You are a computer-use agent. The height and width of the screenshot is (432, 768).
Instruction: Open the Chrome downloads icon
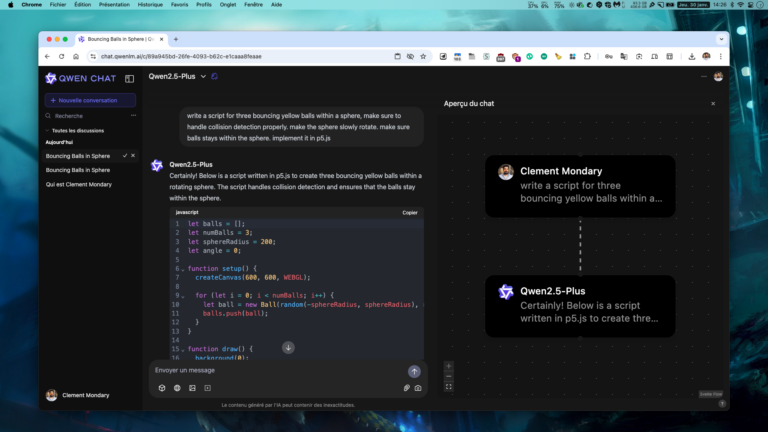tap(692, 56)
